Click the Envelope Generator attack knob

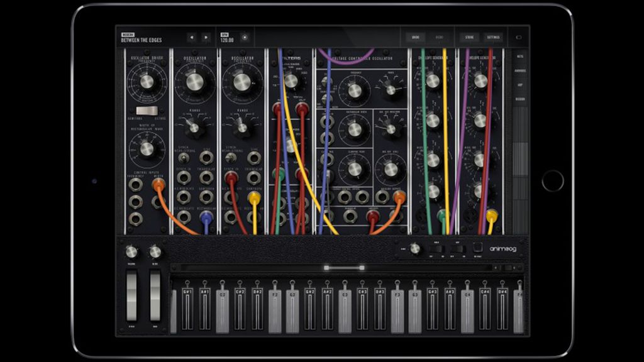coord(433,80)
